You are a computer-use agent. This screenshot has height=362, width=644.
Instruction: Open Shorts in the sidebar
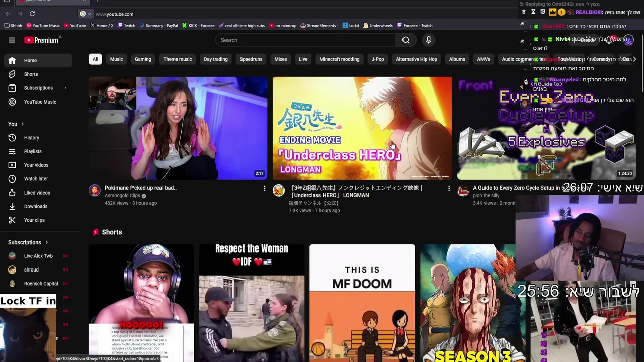click(x=38, y=74)
